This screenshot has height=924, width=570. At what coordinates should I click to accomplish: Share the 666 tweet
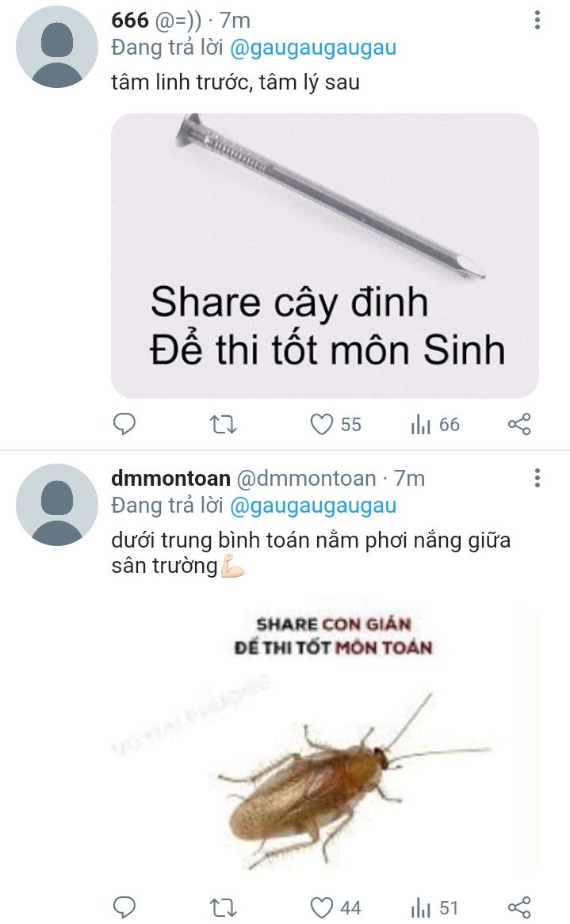(519, 424)
